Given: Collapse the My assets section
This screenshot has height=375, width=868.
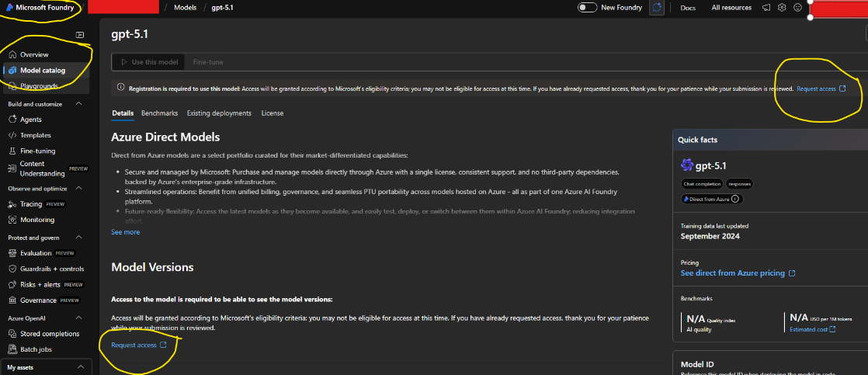Looking at the screenshot, I should click(80, 367).
